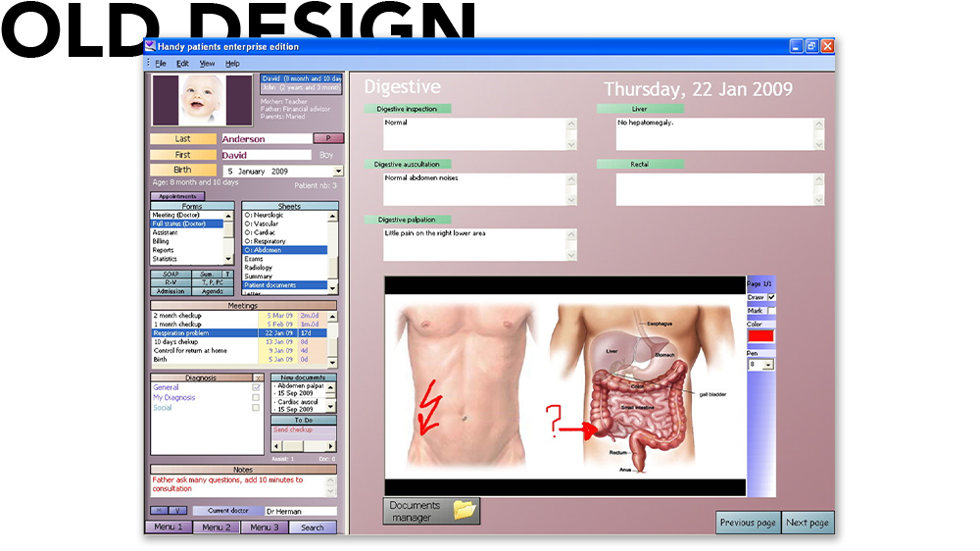Enable the Mark checkbox
Image resolution: width=980 pixels, height=551 pixels.
pyautogui.click(x=771, y=311)
